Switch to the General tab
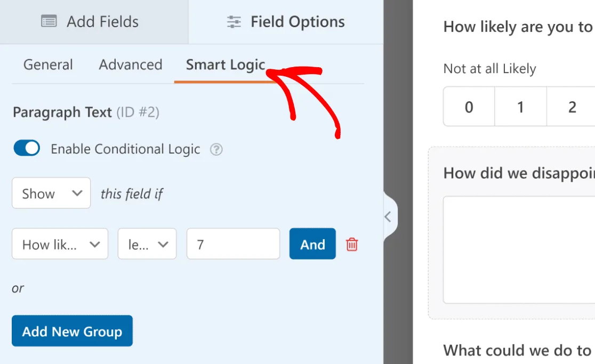595x364 pixels. (48, 64)
